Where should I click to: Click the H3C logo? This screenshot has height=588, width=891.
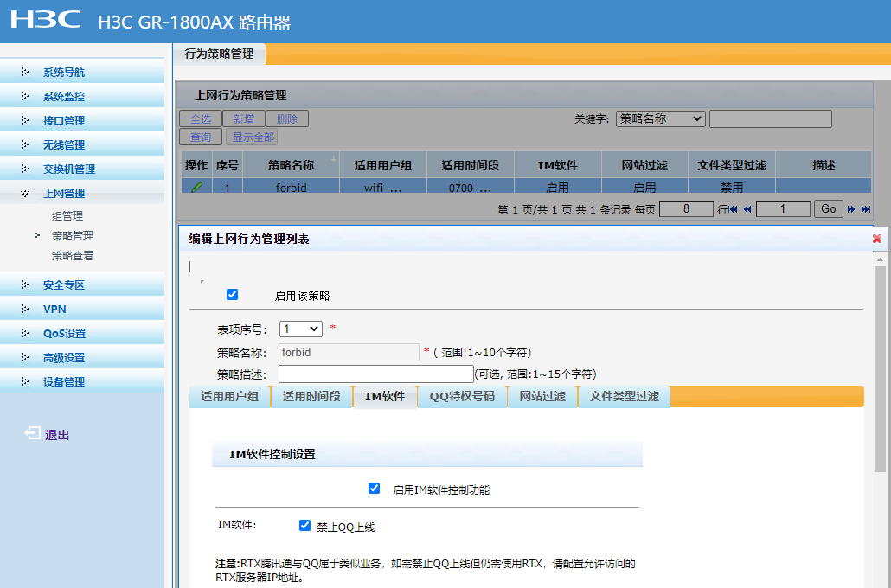coord(46,19)
